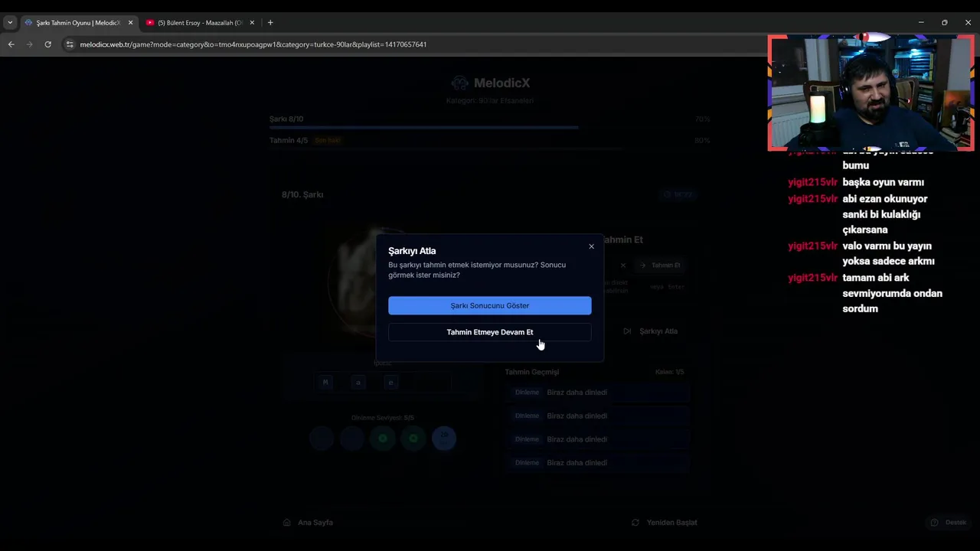
Task: Click the MelodicX logo
Action: tap(490, 83)
